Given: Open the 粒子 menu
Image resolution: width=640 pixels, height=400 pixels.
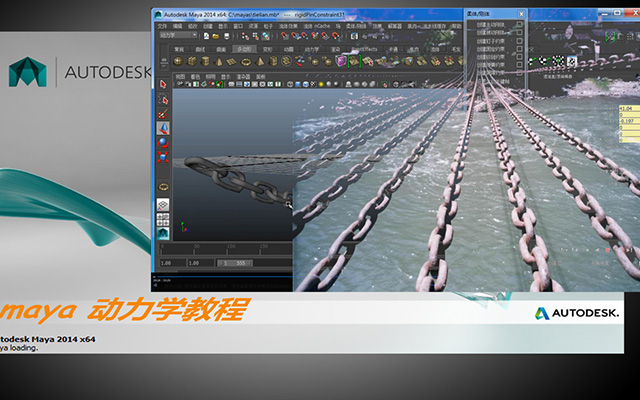Looking at the screenshot, I should (269, 26).
